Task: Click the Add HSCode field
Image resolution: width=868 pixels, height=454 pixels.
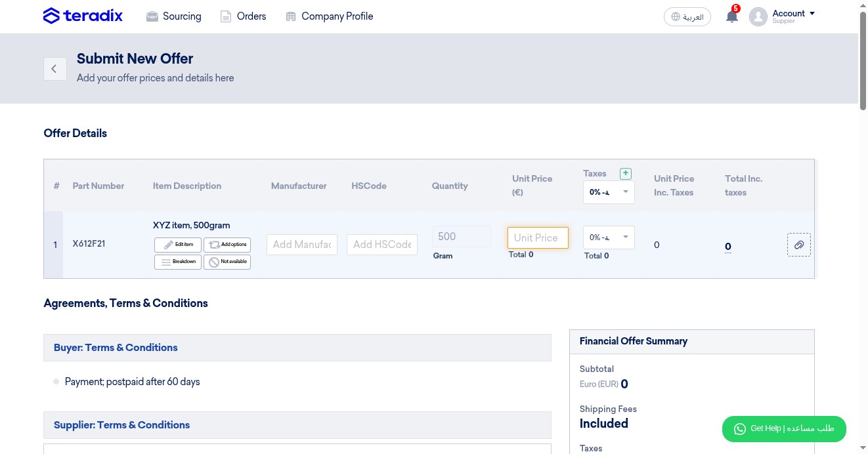Action: [382, 245]
